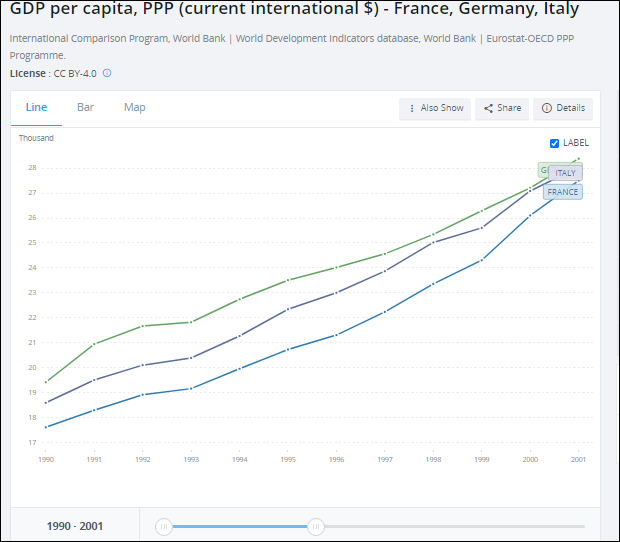Click the left handle of the year slider

tap(164, 526)
